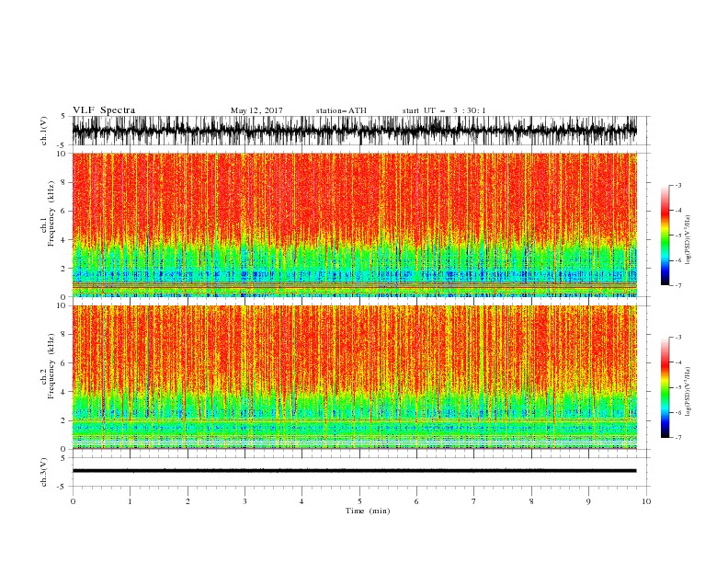Click inside the ch.1 spectrogram panel
This screenshot has width=728, height=563.
coord(355,224)
